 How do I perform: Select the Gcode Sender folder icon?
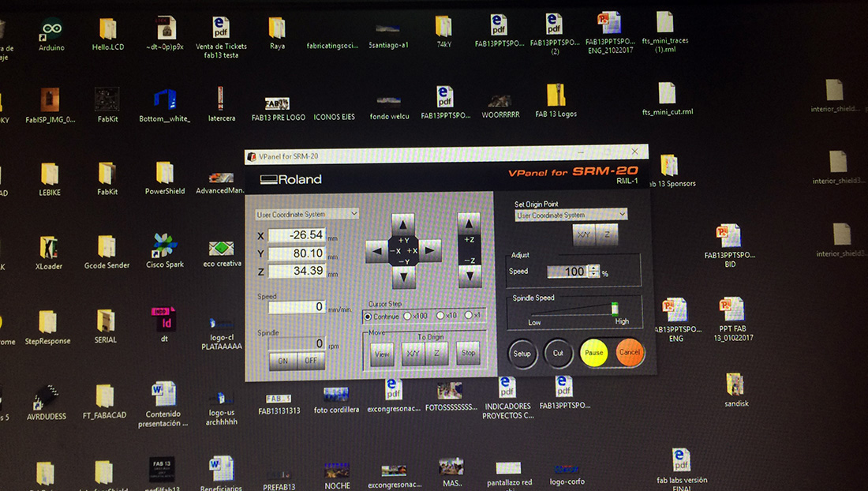[107, 252]
